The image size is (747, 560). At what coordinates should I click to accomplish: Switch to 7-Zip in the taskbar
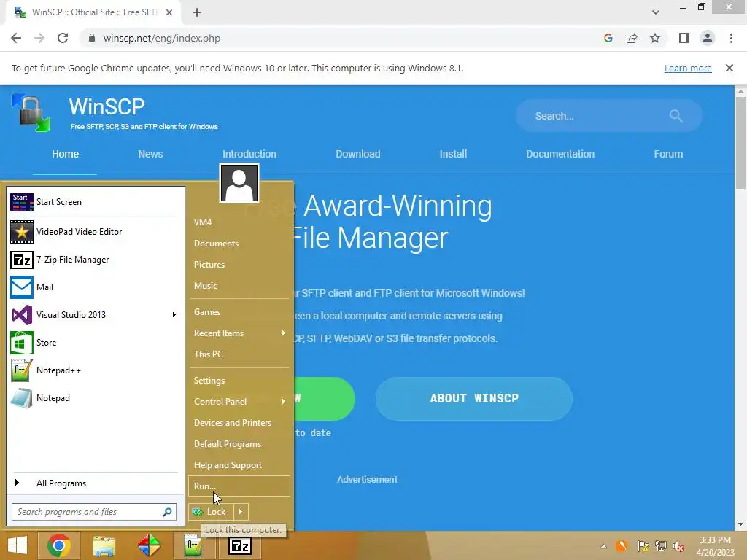point(239,545)
